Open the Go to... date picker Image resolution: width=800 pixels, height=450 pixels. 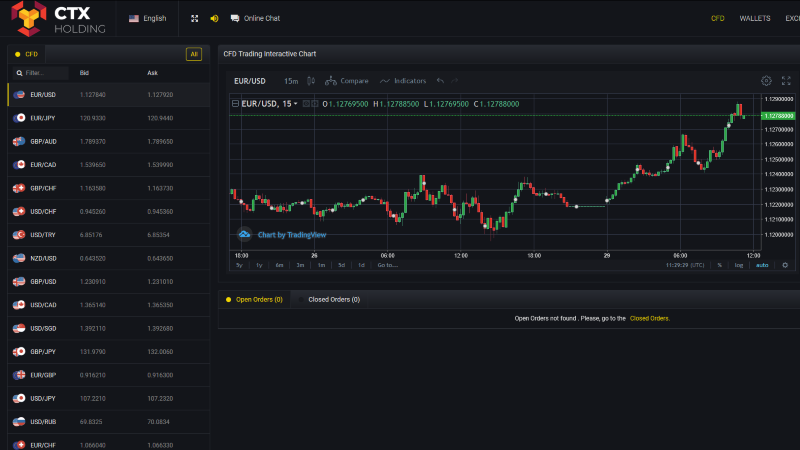388,265
